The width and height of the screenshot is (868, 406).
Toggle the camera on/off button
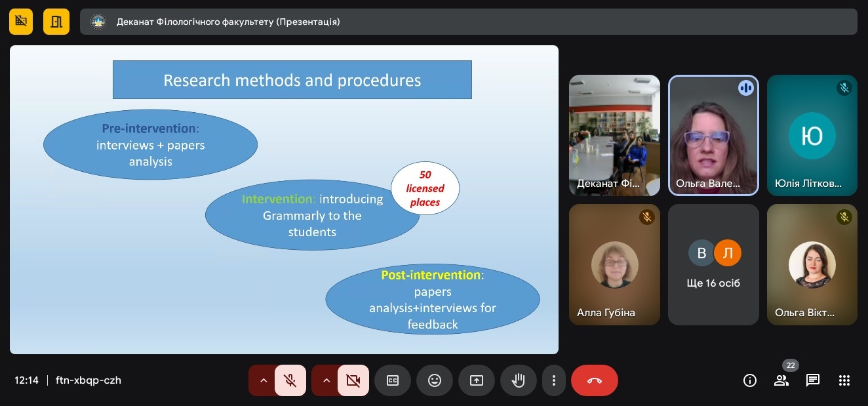[353, 380]
